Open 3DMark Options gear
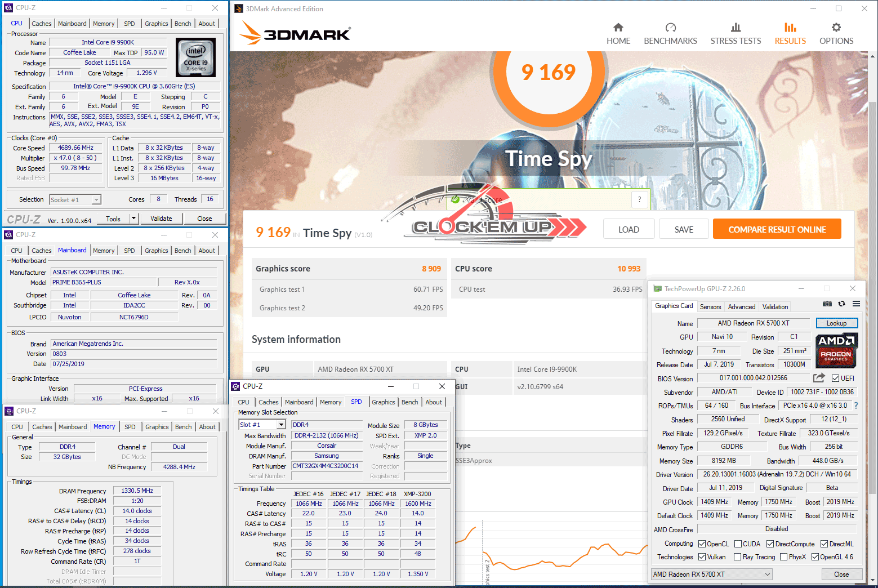 click(x=836, y=34)
